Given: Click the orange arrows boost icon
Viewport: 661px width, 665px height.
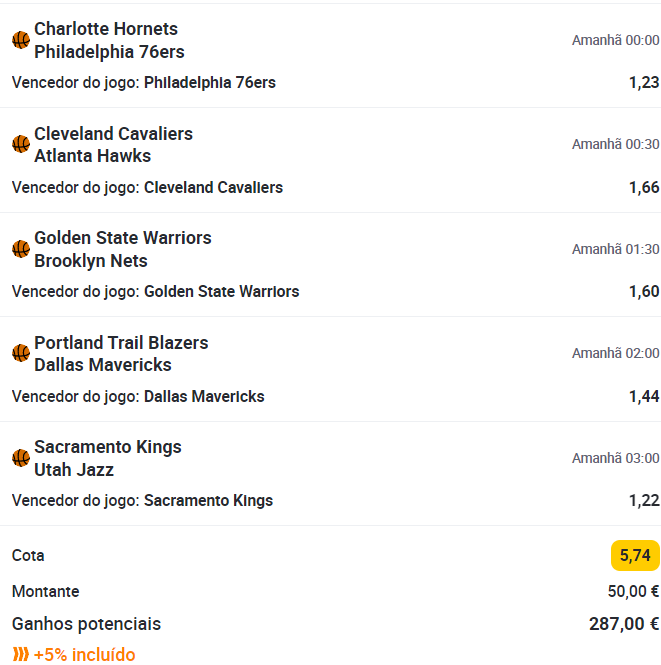Looking at the screenshot, I should point(20,655).
